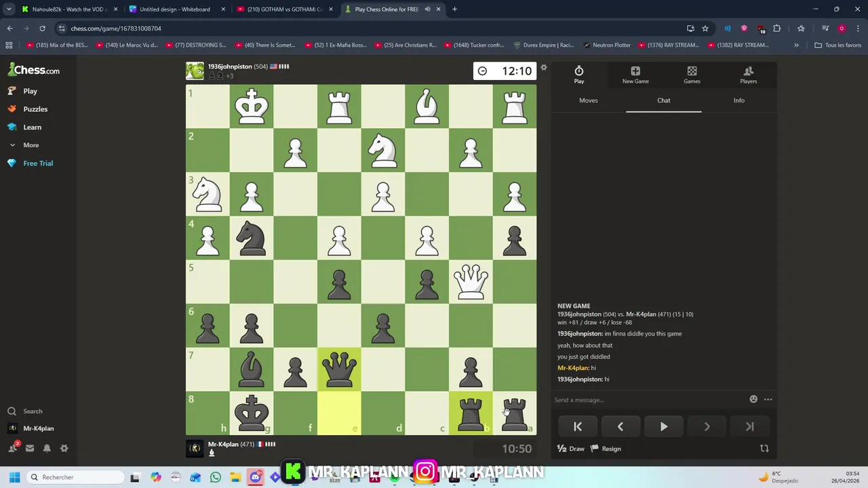Open the Play tab with the stopwatch icon
Viewport: 868px width, 488px height.
coord(579,75)
